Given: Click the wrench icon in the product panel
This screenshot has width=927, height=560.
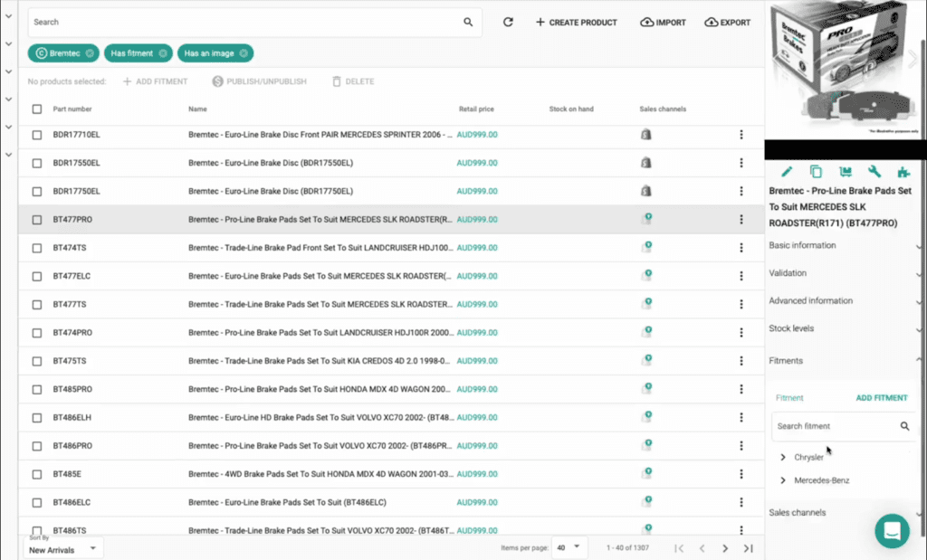Looking at the screenshot, I should 874,172.
